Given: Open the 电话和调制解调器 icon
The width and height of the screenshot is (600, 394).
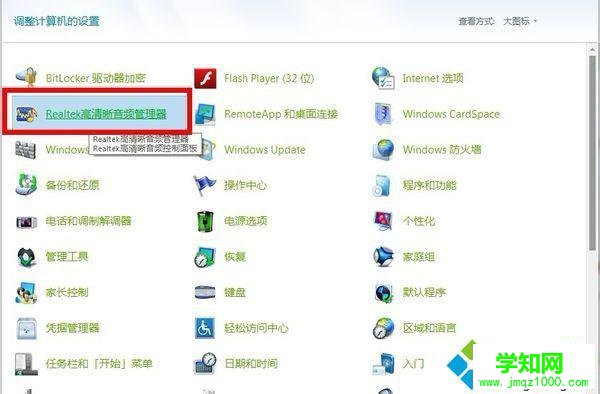Looking at the screenshot, I should [x=26, y=221].
